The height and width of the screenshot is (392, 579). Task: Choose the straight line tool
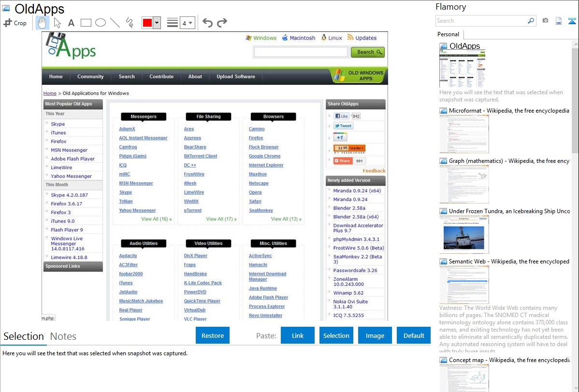tap(115, 23)
